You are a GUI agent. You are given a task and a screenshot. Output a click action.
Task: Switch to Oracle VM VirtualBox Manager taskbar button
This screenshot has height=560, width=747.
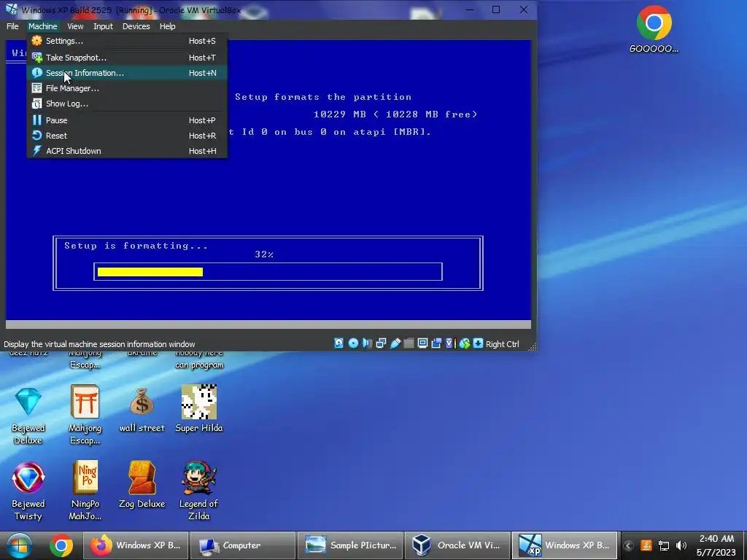pos(457,545)
